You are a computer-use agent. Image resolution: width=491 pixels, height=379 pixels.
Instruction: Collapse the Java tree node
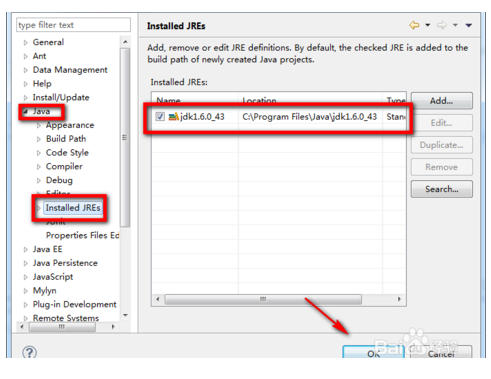pos(26,111)
